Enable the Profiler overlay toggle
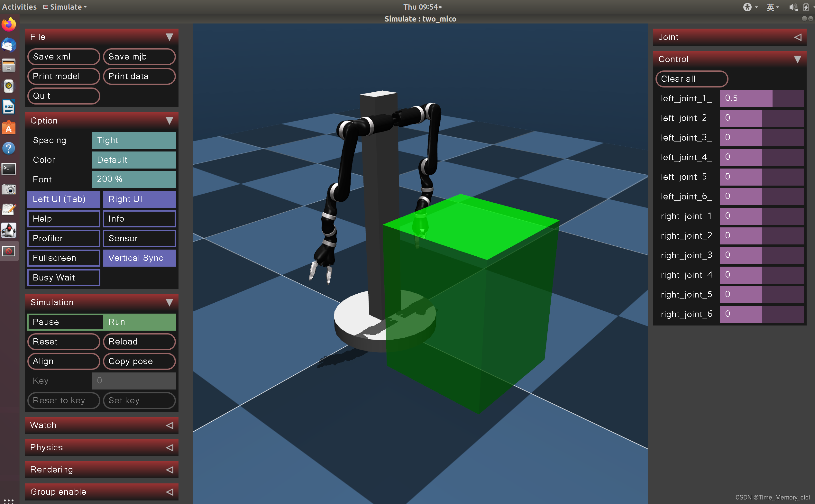This screenshot has width=815, height=504. point(63,238)
